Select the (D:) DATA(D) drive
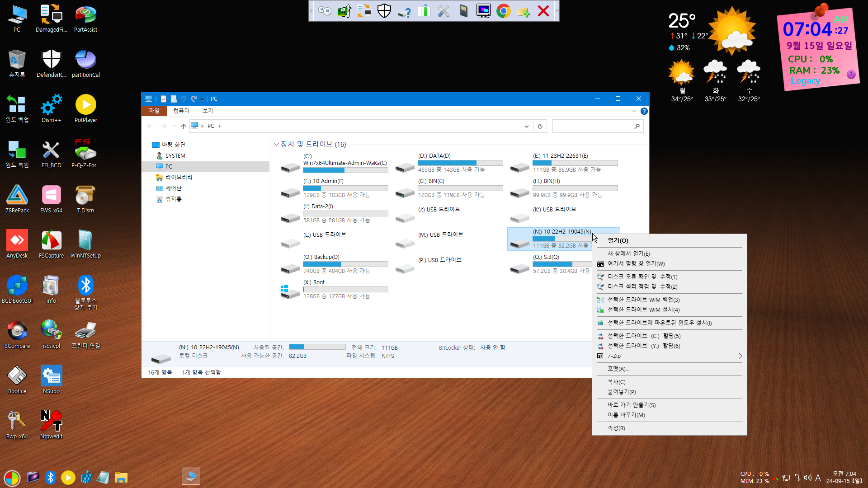Viewport: 868px width, 488px height. pyautogui.click(x=449, y=163)
